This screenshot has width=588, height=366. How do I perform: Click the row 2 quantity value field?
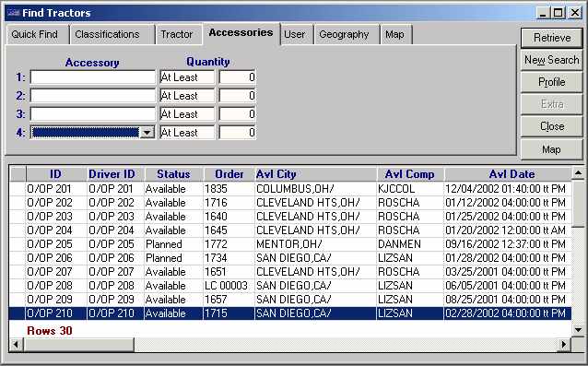pyautogui.click(x=238, y=96)
